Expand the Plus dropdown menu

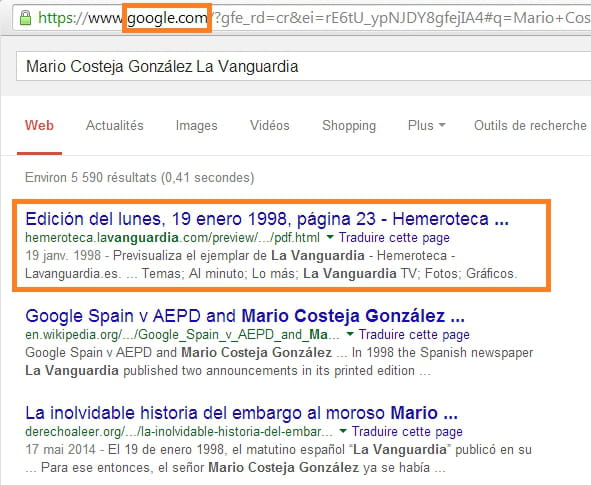coord(426,125)
